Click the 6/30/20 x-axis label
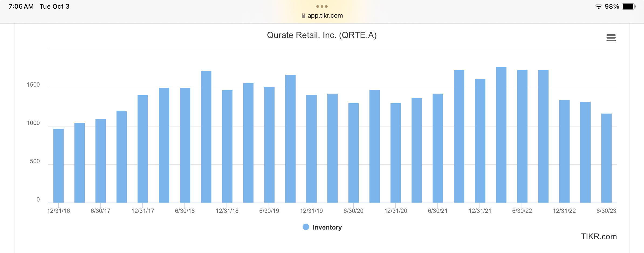 (x=354, y=211)
